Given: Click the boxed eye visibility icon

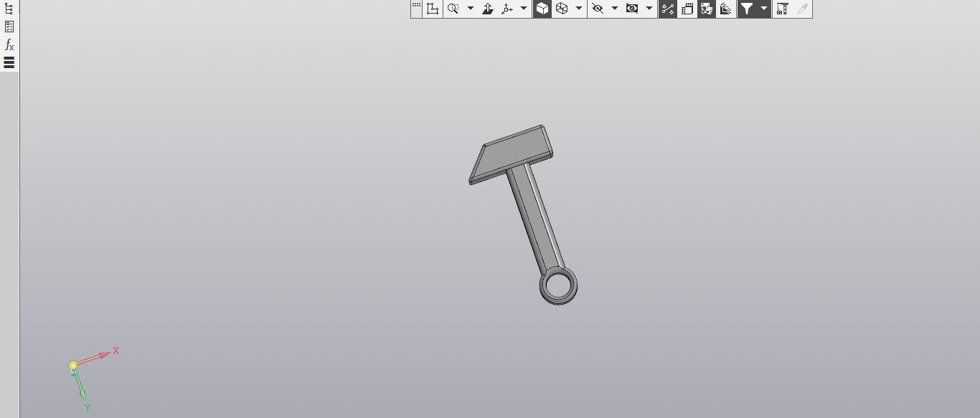Looking at the screenshot, I should click(632, 9).
